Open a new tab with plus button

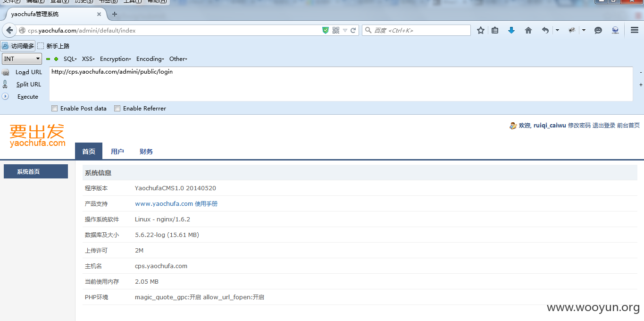(115, 14)
